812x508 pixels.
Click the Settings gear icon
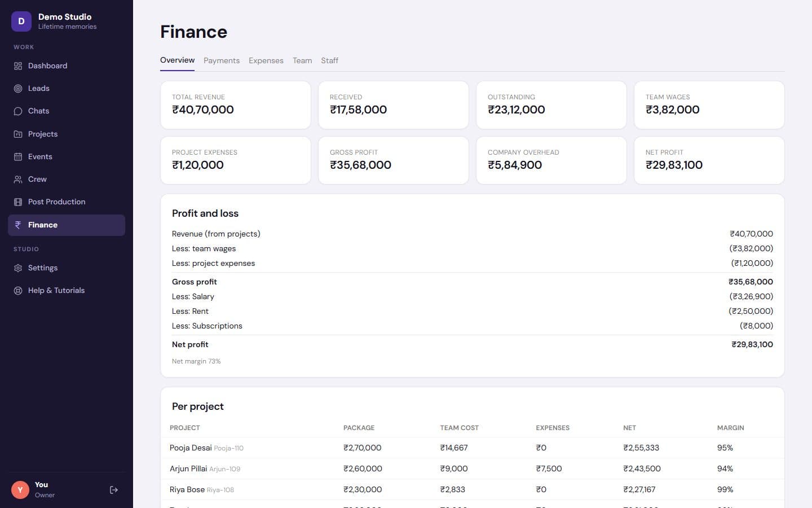coord(18,268)
